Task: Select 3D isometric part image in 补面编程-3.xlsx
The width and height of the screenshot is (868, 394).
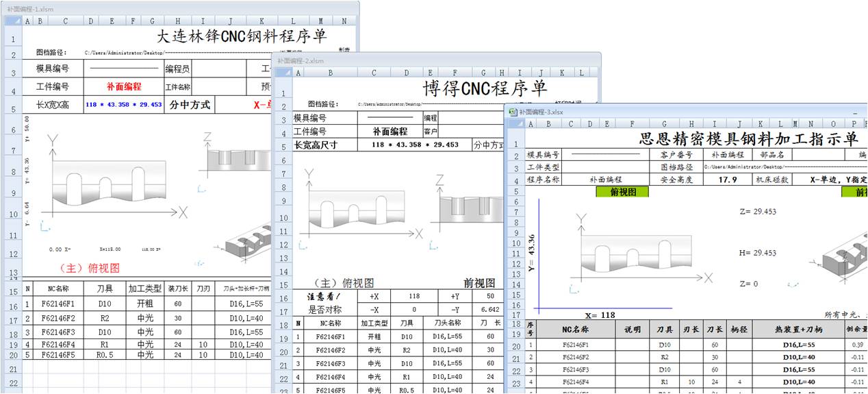Action: [843, 255]
